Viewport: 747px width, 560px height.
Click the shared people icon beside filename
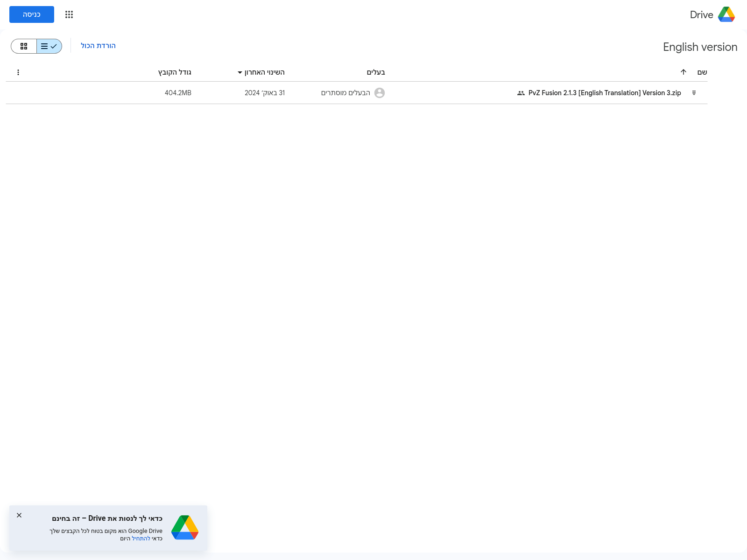(x=521, y=93)
